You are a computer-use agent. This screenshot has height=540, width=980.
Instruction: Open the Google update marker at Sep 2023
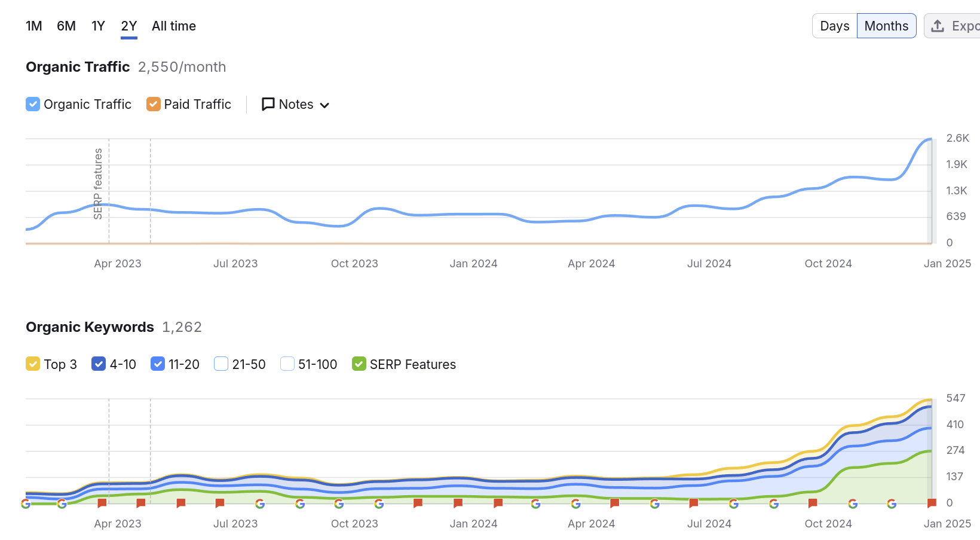pyautogui.click(x=300, y=504)
